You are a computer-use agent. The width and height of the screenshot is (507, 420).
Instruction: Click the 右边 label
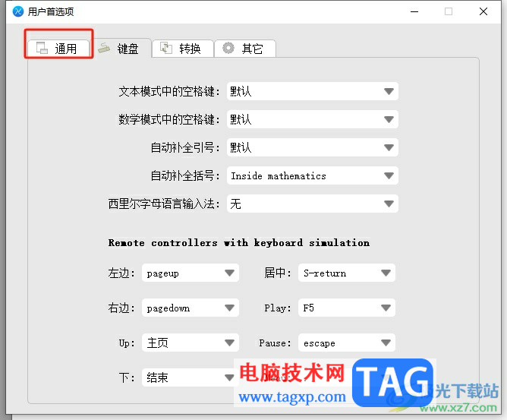[x=121, y=308]
